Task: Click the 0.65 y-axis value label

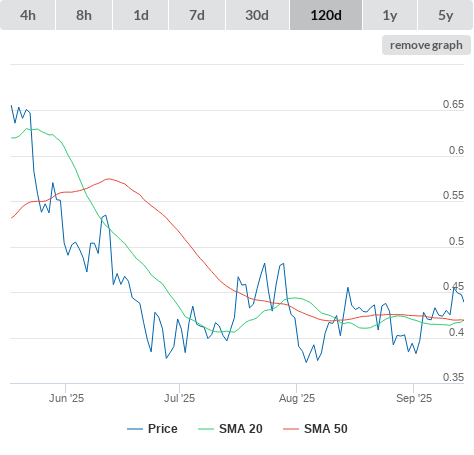Action: point(453,104)
